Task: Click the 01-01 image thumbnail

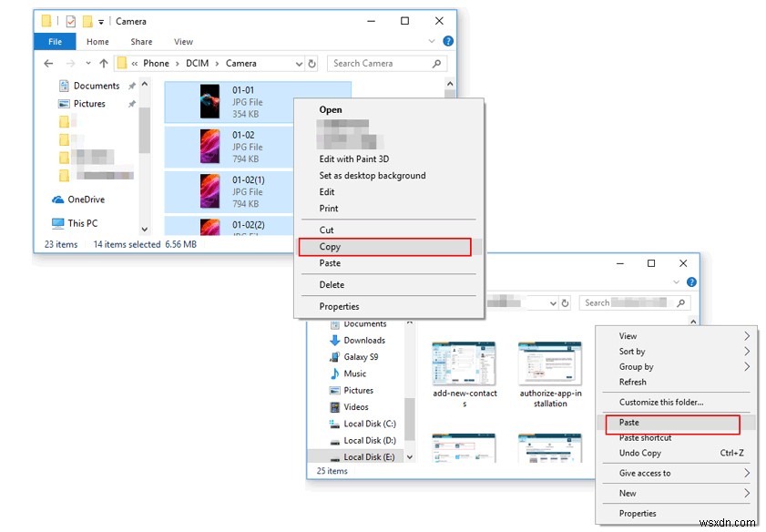Action: click(x=210, y=101)
